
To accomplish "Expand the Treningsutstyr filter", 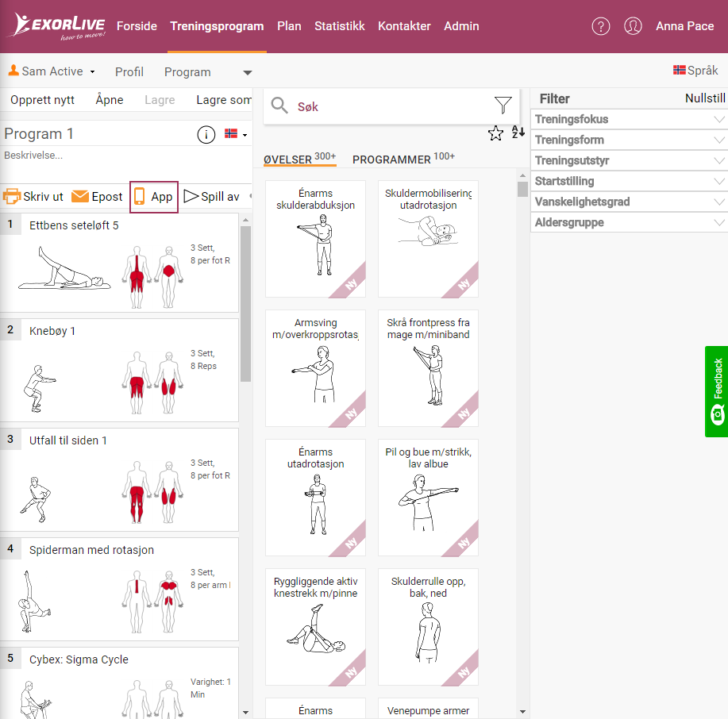I will point(629,160).
